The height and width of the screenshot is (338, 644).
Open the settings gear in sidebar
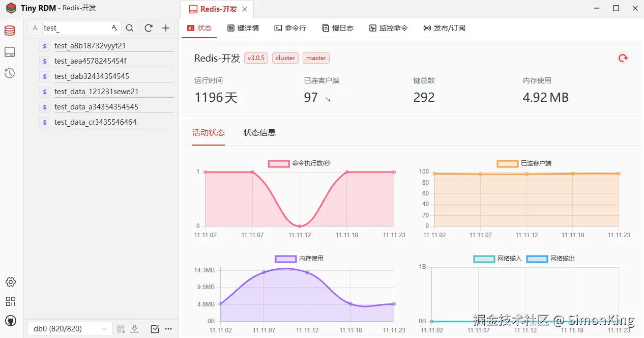(11, 282)
